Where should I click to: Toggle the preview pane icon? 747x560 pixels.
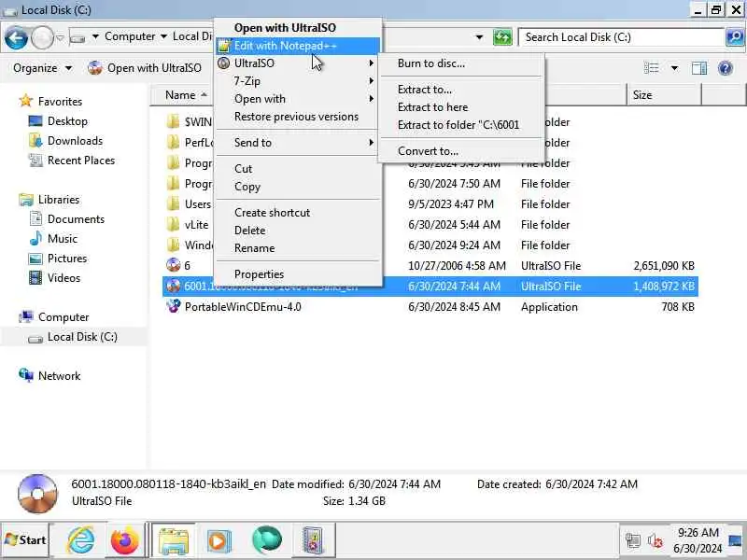point(698,68)
